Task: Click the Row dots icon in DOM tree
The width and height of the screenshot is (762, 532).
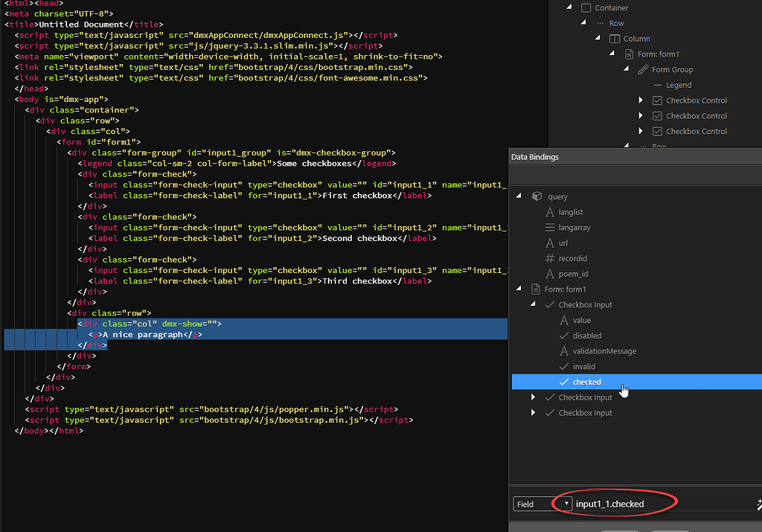Action: pyautogui.click(x=601, y=23)
